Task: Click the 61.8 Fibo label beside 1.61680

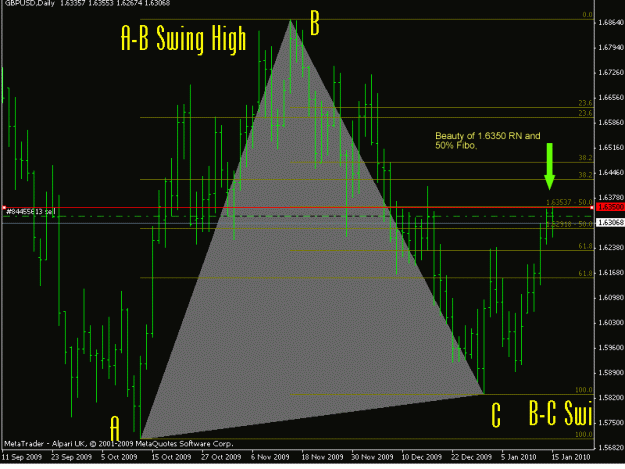Action: coord(586,273)
